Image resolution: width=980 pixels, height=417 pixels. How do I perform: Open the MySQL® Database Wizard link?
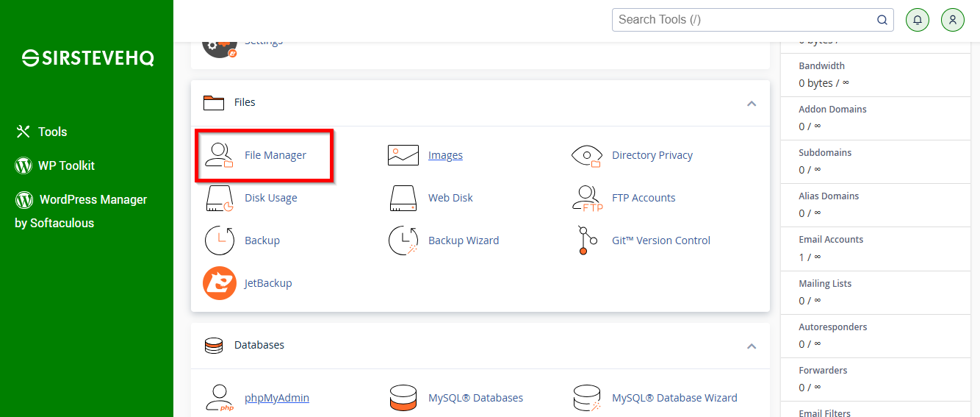click(674, 398)
